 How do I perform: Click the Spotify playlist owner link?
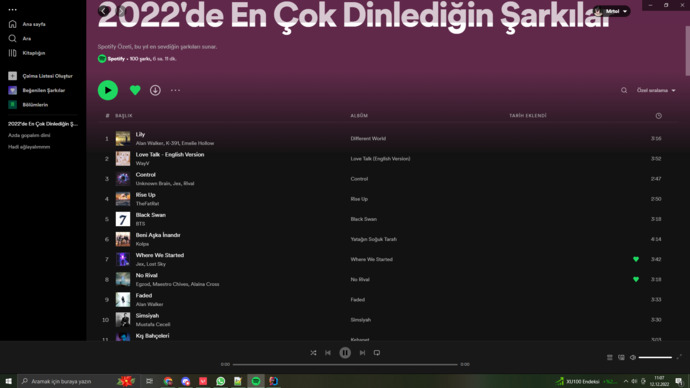(x=116, y=59)
